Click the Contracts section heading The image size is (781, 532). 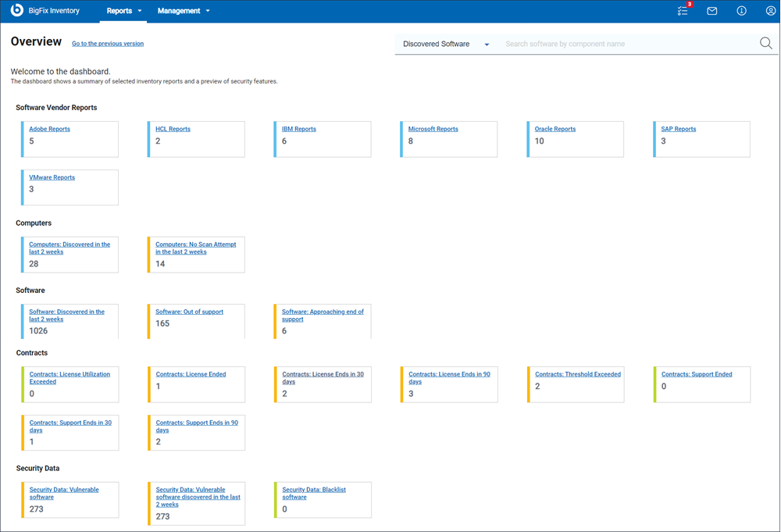click(32, 352)
